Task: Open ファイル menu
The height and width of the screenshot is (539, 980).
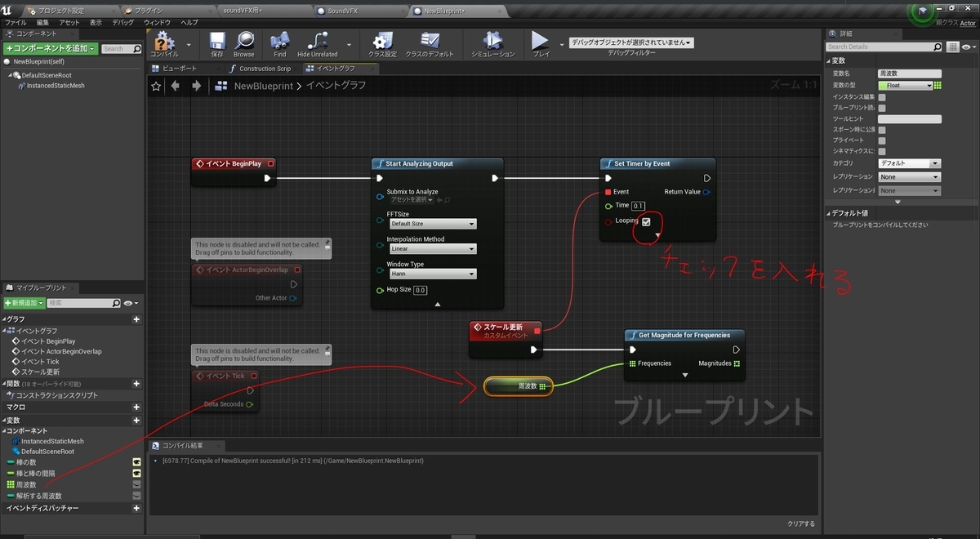Action: pos(16,23)
